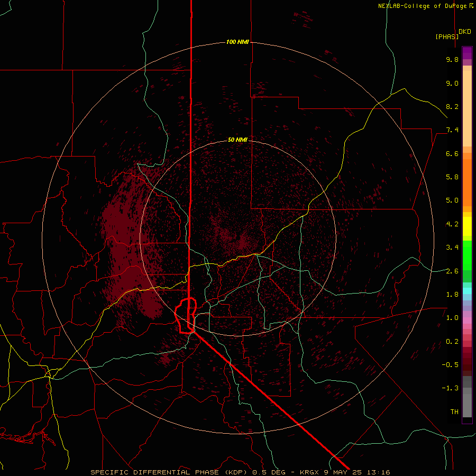
Task: Click the 1.8 value on the color scale
Action: point(452,295)
